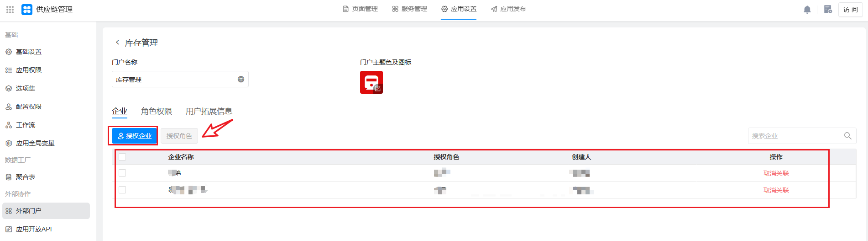868x241 pixels.
Task: Click the document settings icon beside 访问
Action: tap(827, 10)
